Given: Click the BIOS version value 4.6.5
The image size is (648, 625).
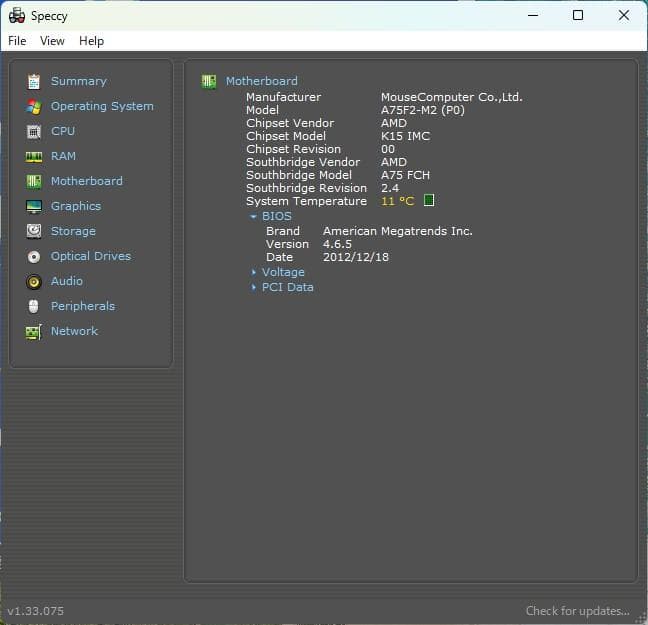Looking at the screenshot, I should coord(337,244).
